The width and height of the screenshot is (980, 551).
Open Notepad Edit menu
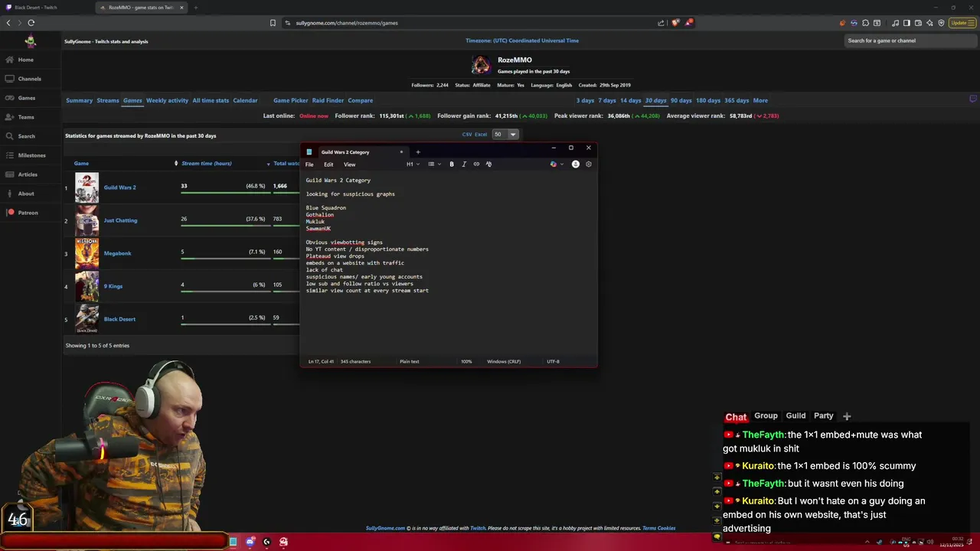point(328,165)
